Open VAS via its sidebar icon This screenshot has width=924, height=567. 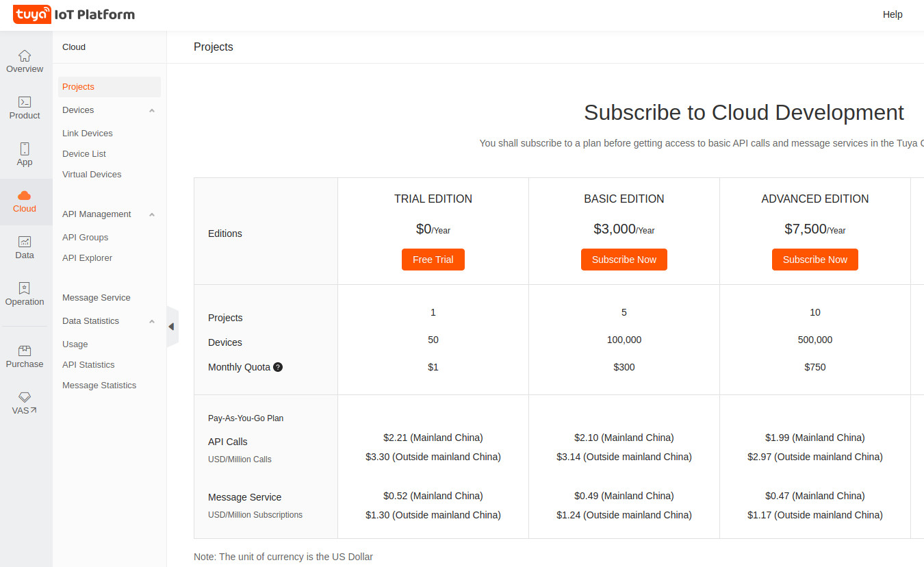[25, 403]
